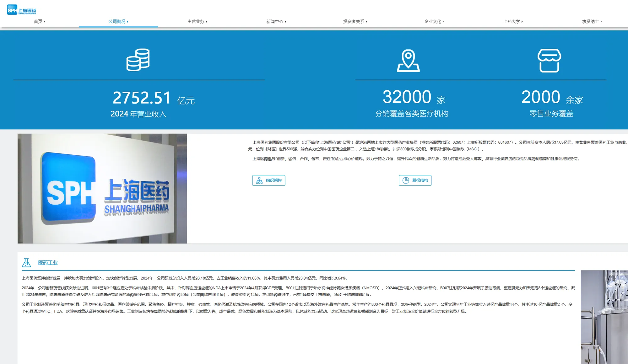Expand the 投资者关系 menu arrow
The width and height of the screenshot is (628, 364).
tap(366, 22)
